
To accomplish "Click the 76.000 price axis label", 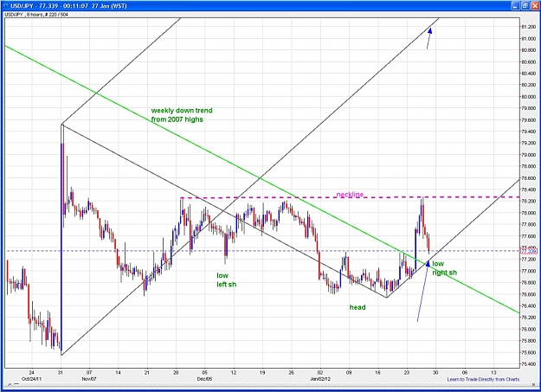I will (529, 329).
